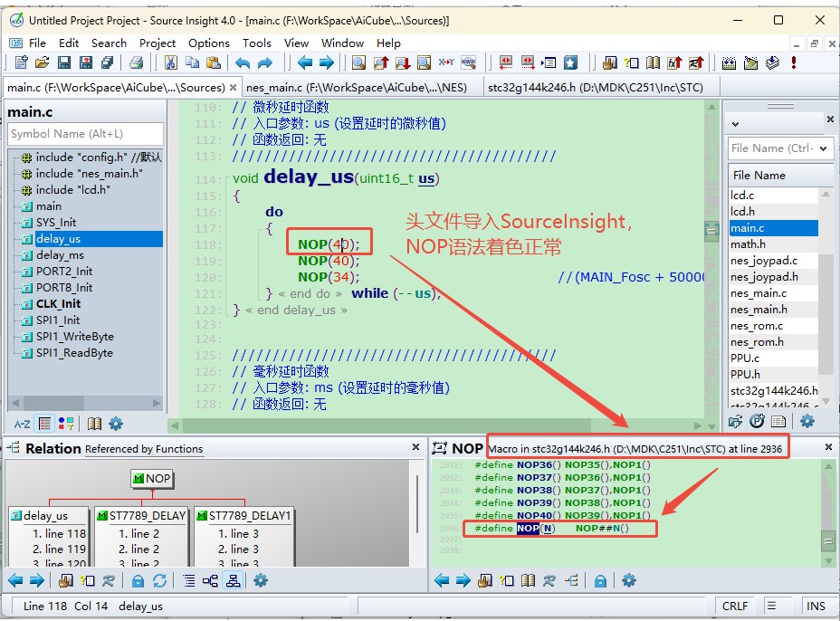Viewport: 840px width, 621px height.
Task: Click the Redo curved arrow icon
Action: [264, 62]
